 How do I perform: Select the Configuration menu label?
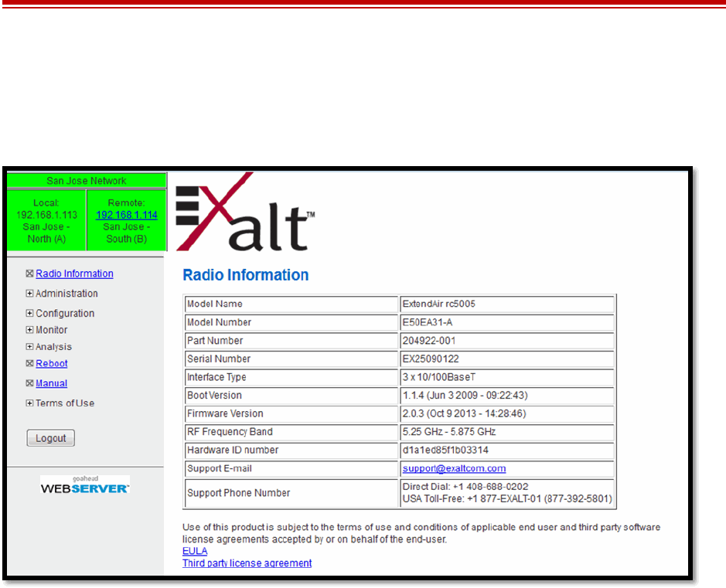click(65, 313)
